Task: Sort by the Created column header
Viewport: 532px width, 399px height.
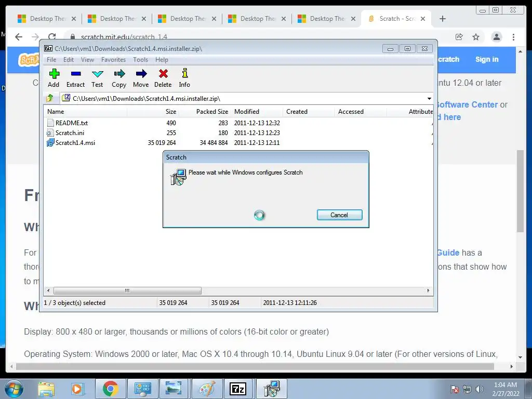Action: [309, 112]
